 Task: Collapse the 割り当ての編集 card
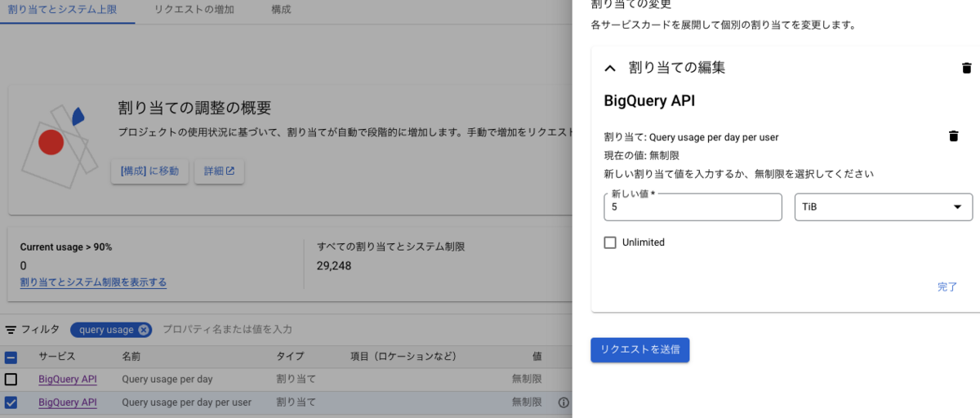point(609,68)
